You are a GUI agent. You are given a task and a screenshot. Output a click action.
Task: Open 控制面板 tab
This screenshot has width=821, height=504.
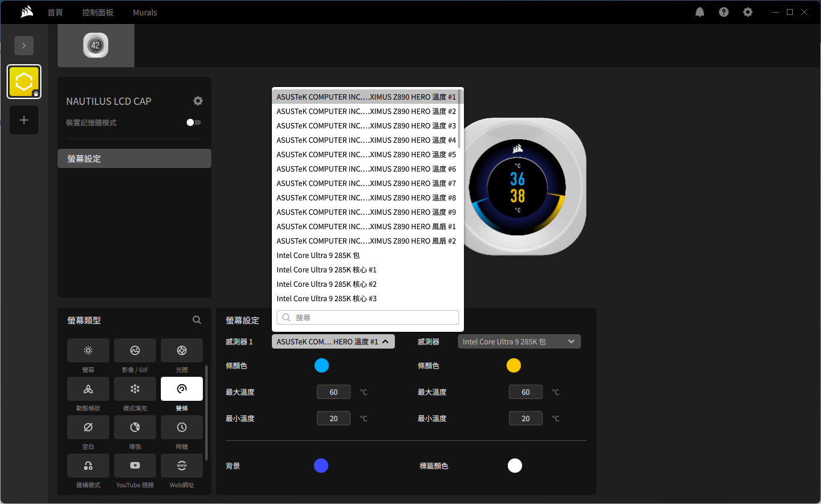[x=98, y=12]
